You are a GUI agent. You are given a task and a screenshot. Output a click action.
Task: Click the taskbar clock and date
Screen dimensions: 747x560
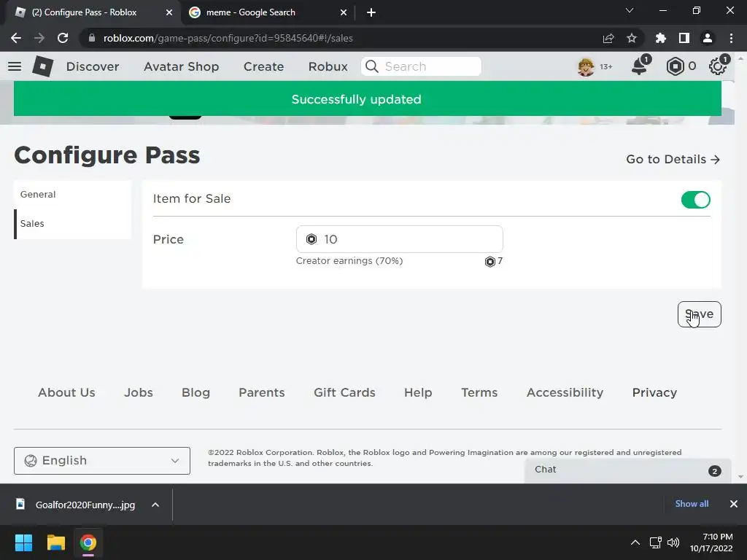[711, 542]
